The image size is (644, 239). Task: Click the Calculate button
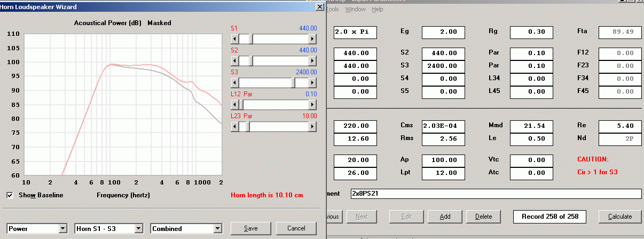pos(619,217)
